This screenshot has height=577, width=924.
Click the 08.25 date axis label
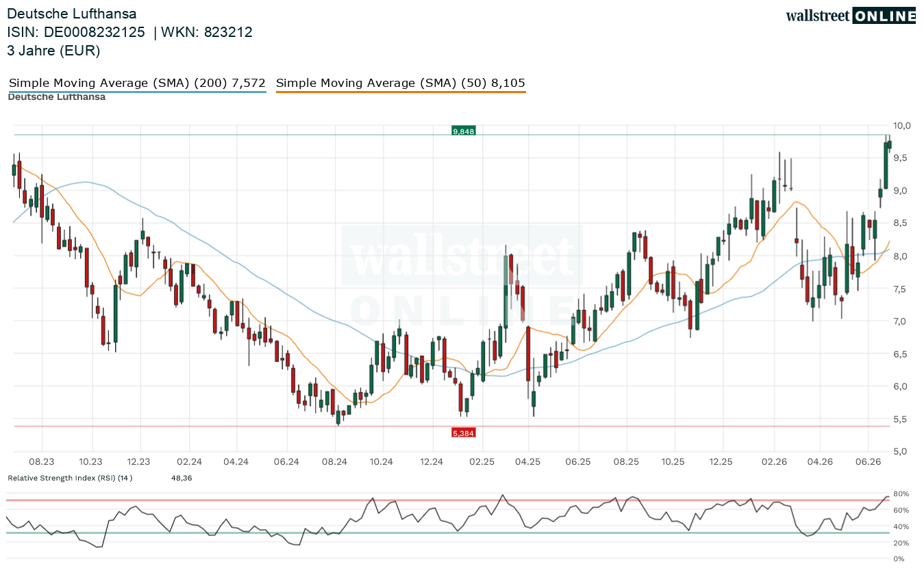[627, 462]
